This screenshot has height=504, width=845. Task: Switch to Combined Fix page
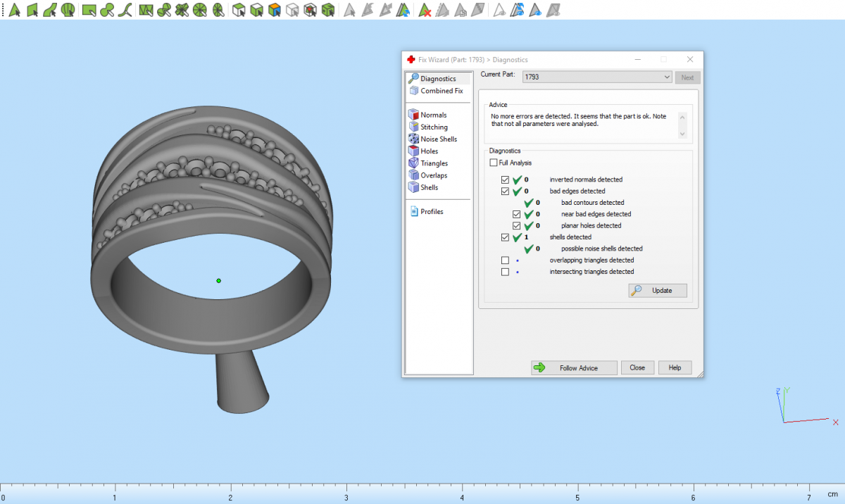pos(442,91)
